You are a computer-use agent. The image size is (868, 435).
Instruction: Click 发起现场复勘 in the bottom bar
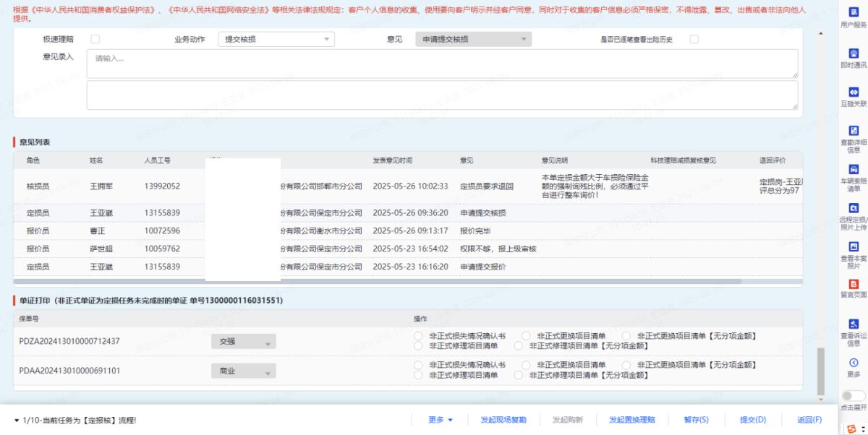click(x=503, y=420)
